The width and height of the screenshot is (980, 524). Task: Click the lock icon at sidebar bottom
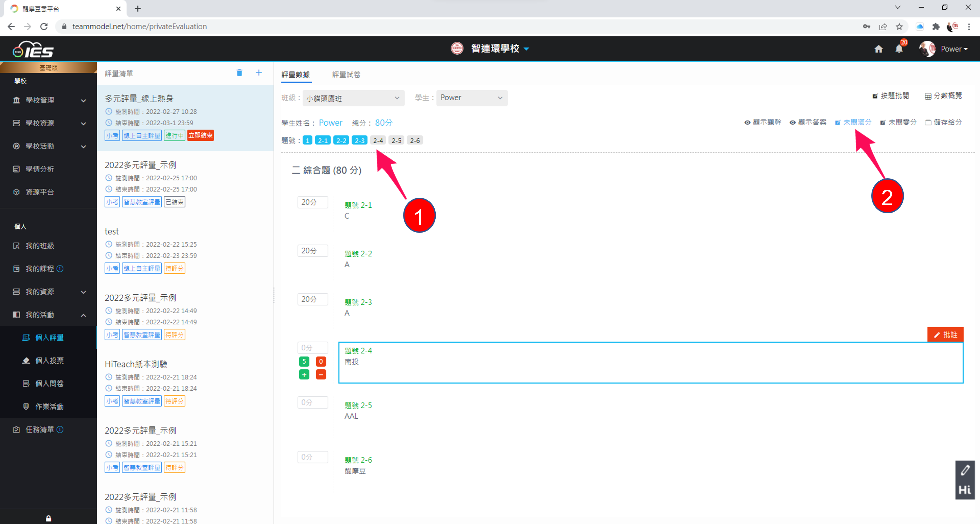click(48, 518)
